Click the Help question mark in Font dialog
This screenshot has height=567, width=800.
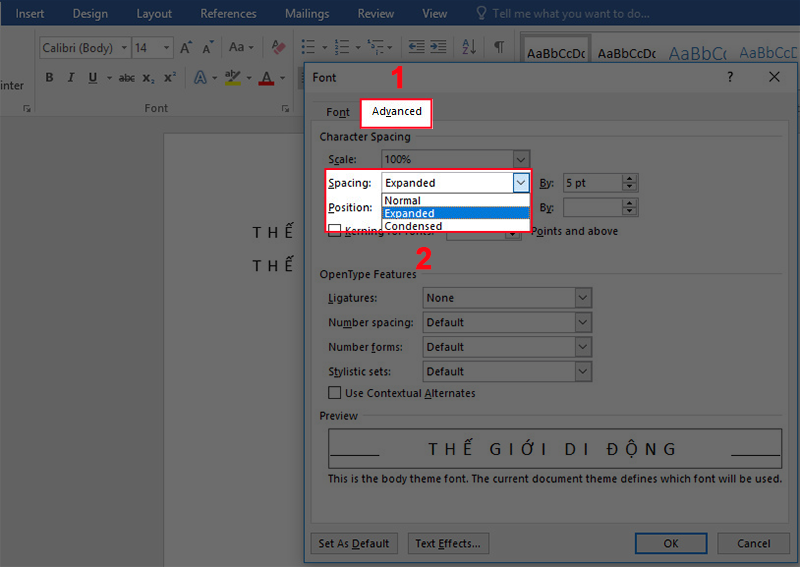coord(730,77)
